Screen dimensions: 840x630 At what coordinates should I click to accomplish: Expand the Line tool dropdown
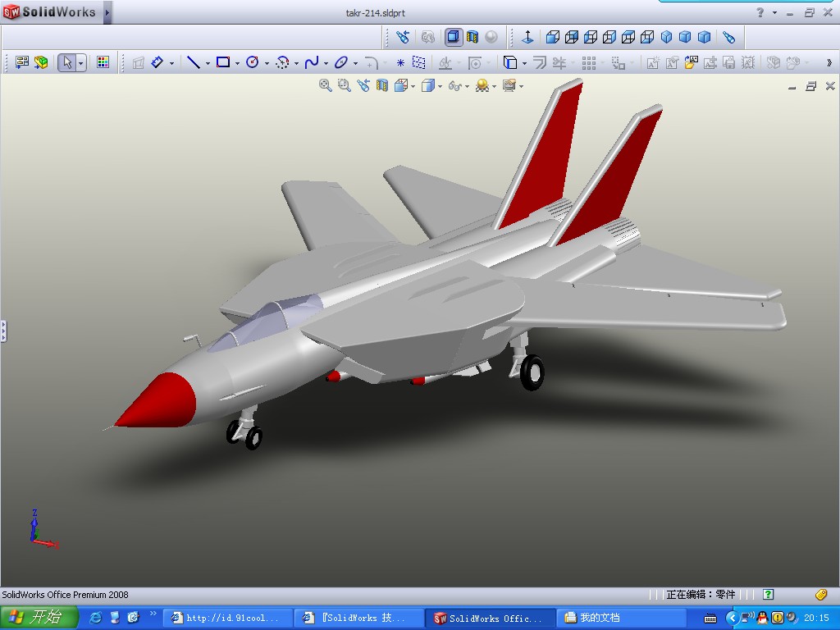(x=208, y=64)
